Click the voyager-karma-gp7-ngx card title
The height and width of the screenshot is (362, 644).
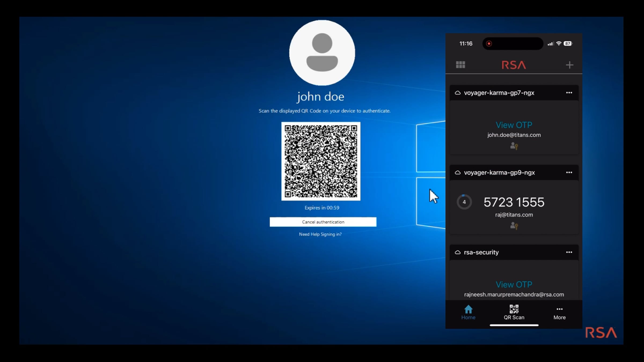tap(499, 93)
